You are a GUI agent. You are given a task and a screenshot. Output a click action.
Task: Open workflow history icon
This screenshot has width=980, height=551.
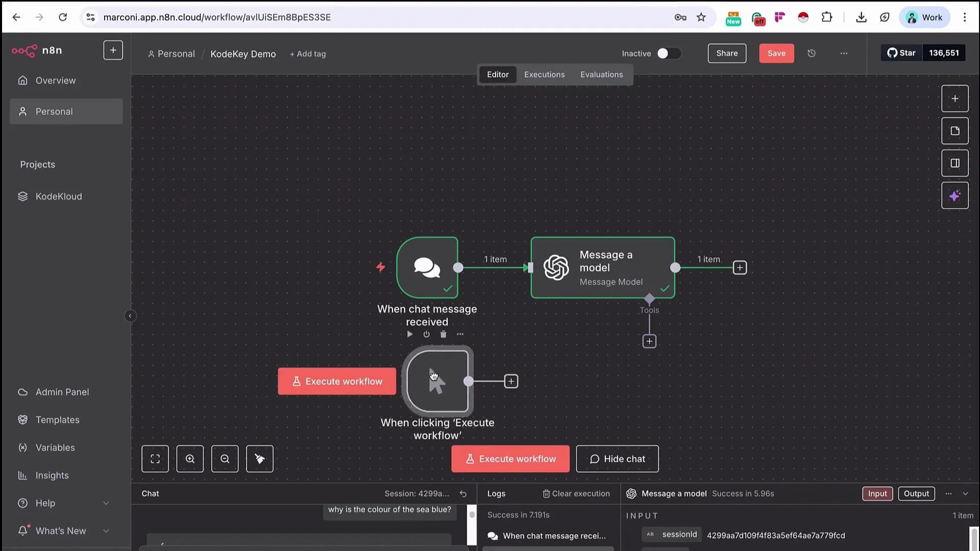click(812, 53)
